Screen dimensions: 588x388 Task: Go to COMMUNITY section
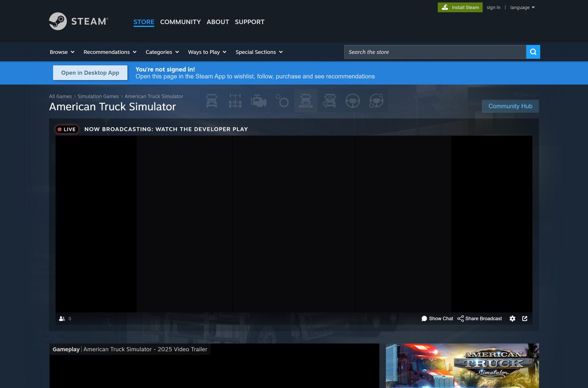tap(180, 22)
